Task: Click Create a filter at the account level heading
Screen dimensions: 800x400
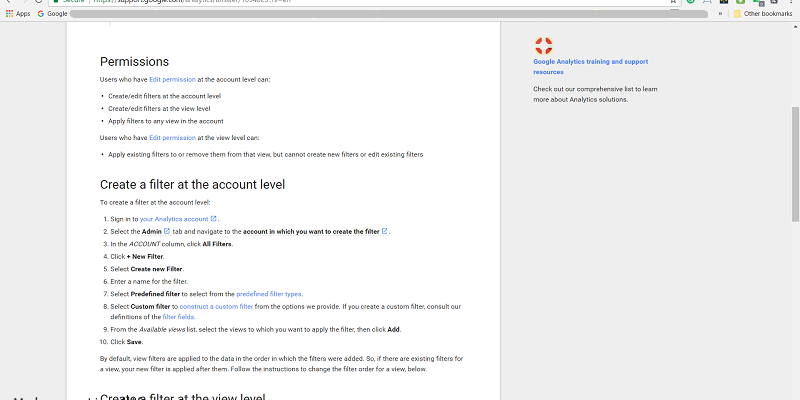Action: pos(192,184)
